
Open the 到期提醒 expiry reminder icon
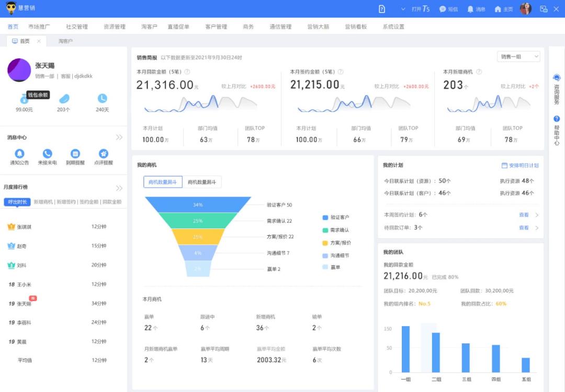click(x=75, y=154)
